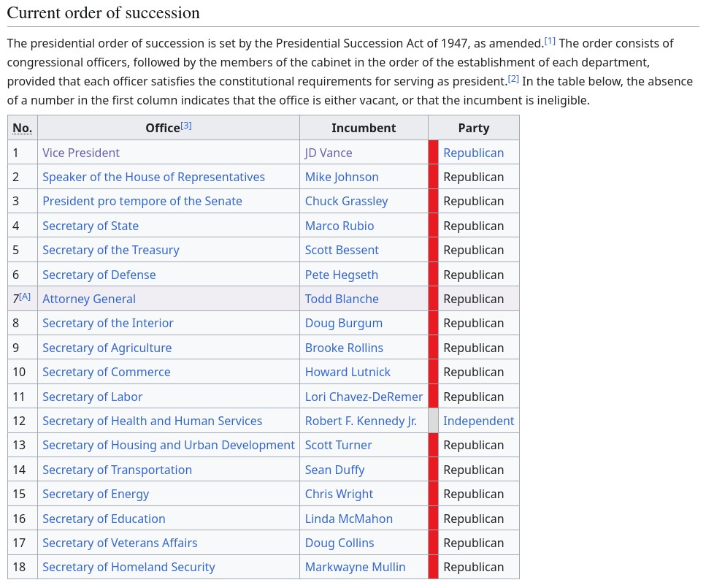The width and height of the screenshot is (706, 588).
Task: Open President pro tempore of the Senate link
Action: (x=142, y=202)
